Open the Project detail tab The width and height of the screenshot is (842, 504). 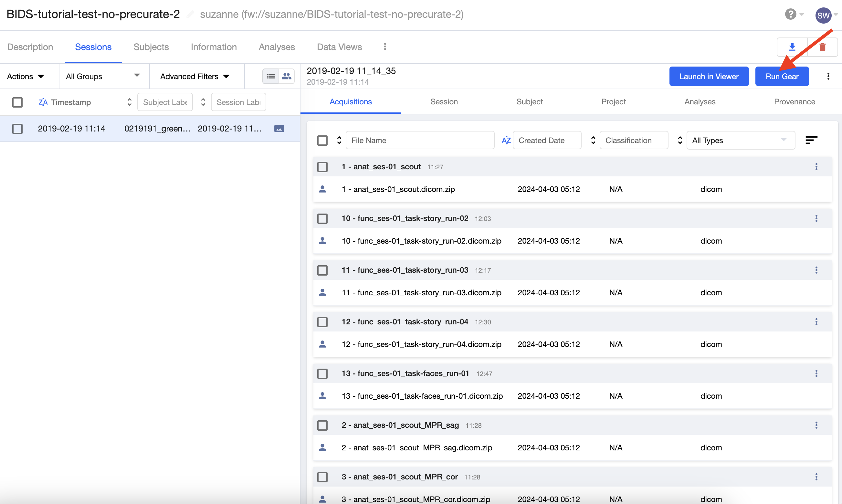pyautogui.click(x=614, y=101)
